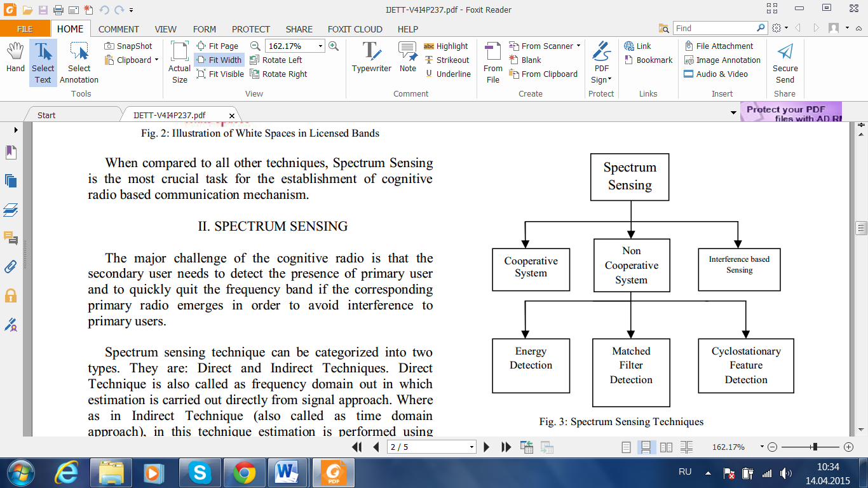Switch to the PROTECT tab
Image resolution: width=868 pixels, height=488 pixels.
251,29
